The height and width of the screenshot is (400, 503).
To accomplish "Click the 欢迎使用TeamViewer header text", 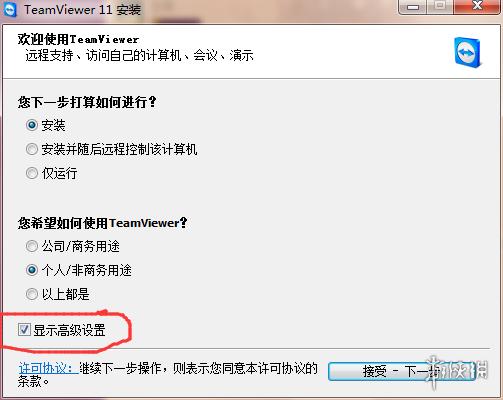I will pos(78,39).
